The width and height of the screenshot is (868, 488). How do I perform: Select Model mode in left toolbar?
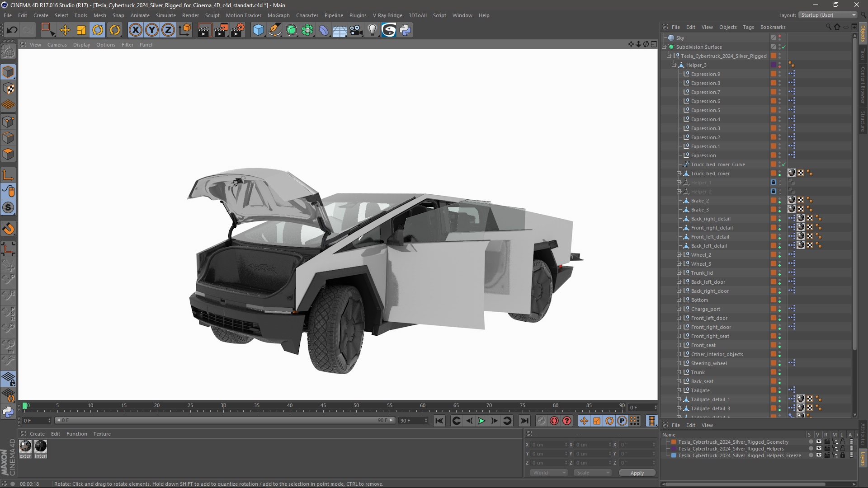coord(8,72)
